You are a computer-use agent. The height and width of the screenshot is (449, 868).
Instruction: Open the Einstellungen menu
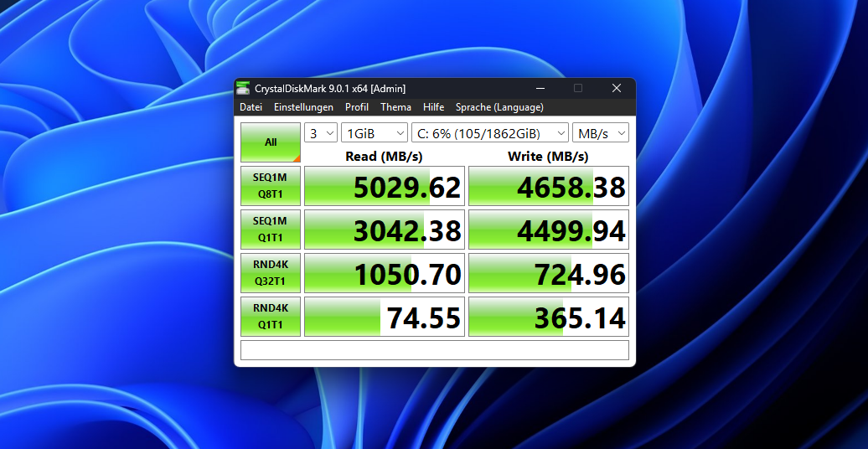tap(303, 107)
